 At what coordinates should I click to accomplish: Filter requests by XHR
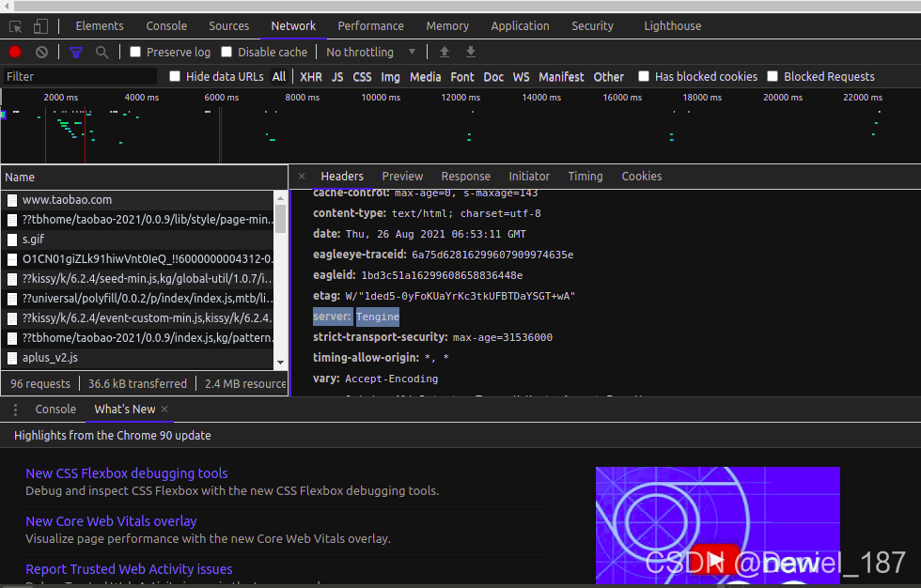(x=311, y=77)
